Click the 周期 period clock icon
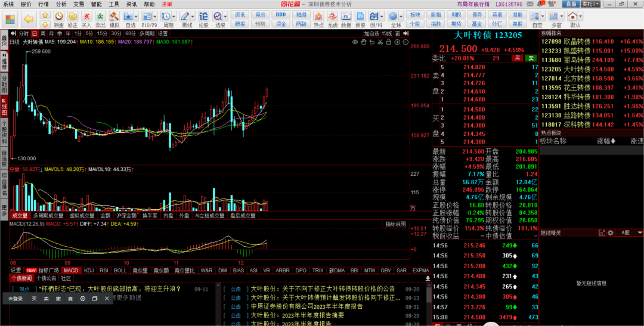Screen dimensions: 644x326 click(166, 17)
